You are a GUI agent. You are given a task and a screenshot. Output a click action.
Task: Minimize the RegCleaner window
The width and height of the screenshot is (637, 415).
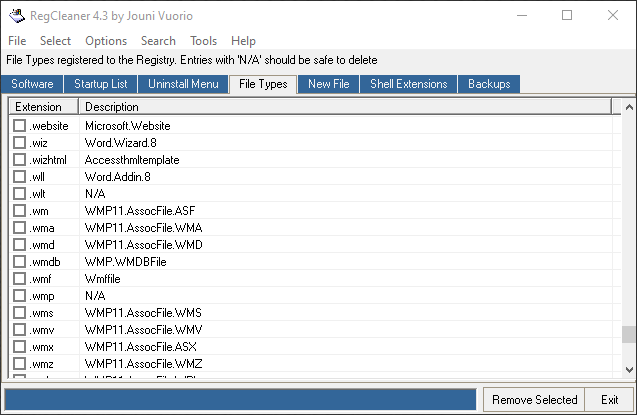click(x=522, y=15)
